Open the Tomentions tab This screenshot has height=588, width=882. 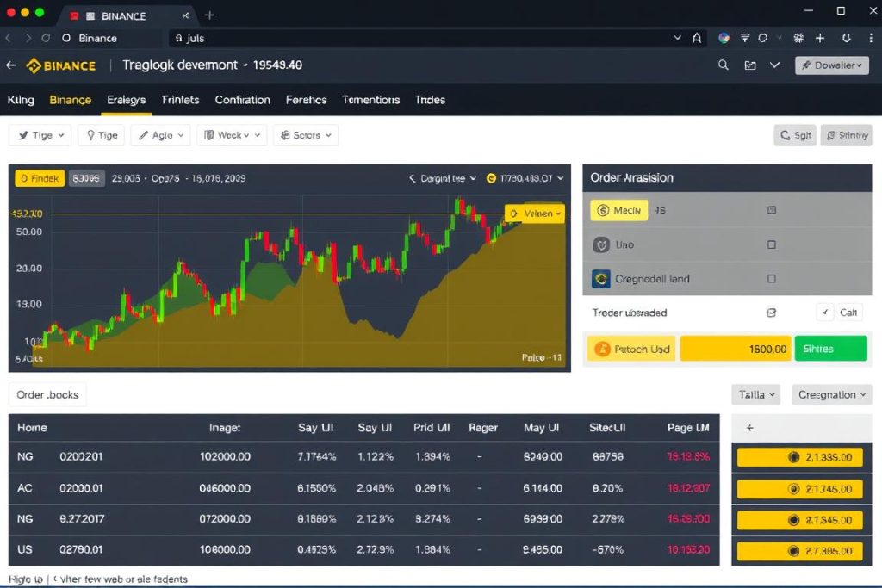[370, 100]
